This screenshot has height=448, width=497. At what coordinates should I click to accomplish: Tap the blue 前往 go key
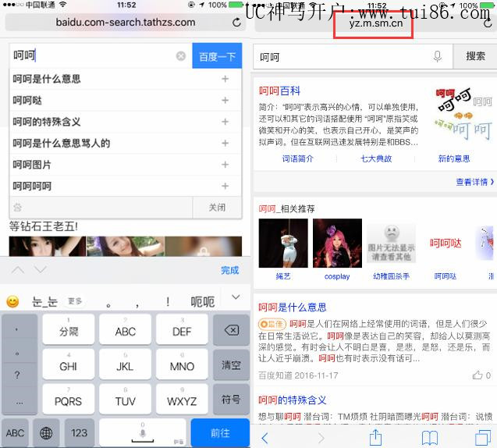click(x=220, y=433)
